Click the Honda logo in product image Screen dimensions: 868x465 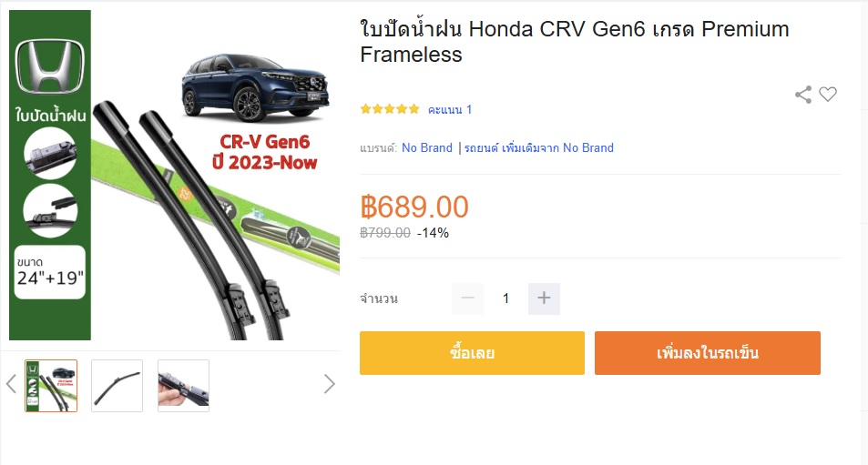(x=50, y=66)
